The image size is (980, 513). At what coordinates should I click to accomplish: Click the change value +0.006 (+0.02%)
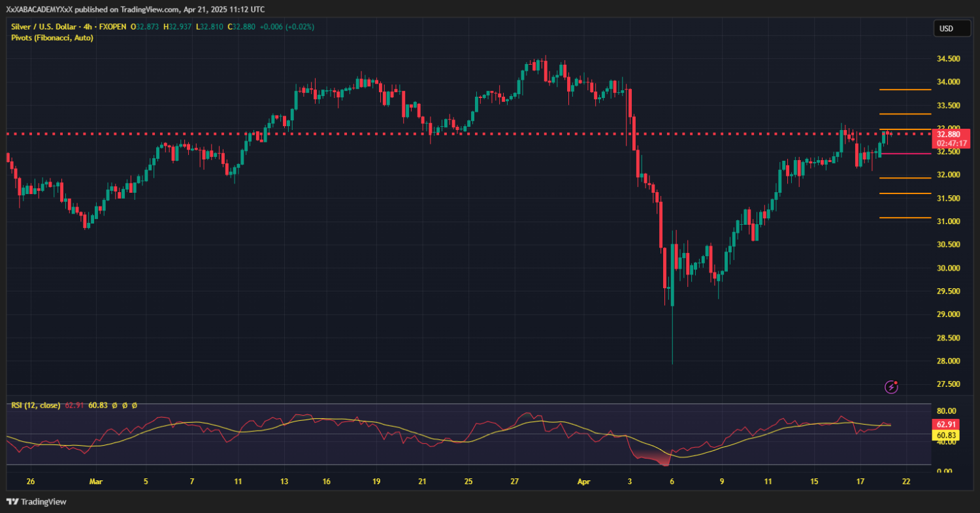point(287,27)
